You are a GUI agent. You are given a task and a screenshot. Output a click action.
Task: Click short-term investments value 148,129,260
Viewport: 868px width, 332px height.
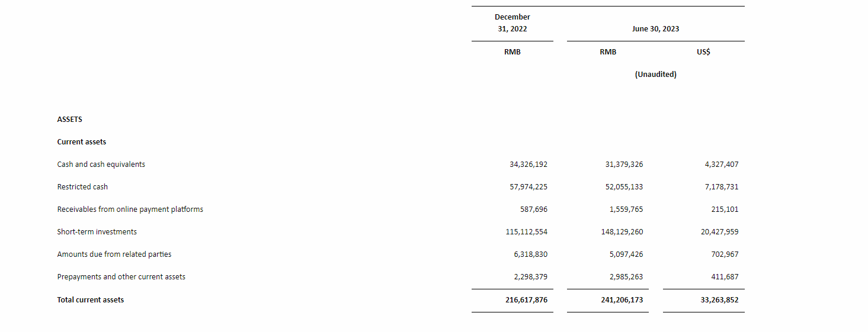[x=622, y=232]
